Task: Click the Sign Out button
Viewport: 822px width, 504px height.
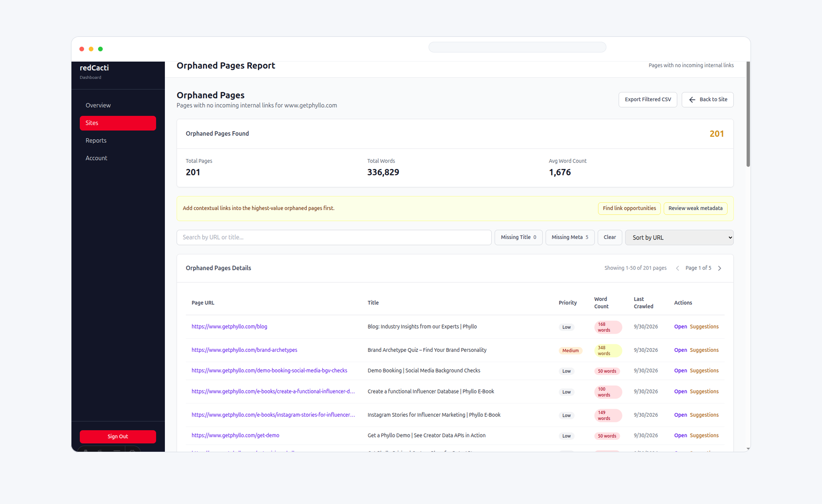Action: (118, 437)
